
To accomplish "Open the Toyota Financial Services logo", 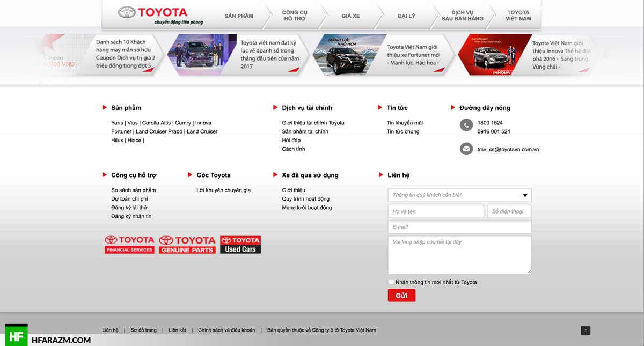I will pyautogui.click(x=129, y=245).
